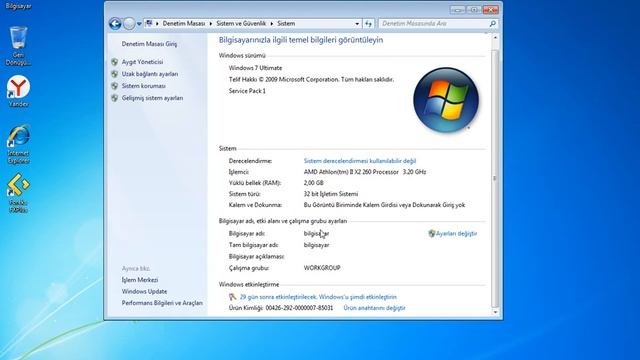The image size is (640, 360).
Task: Click the vertical scrollbar thumb
Action: [495, 178]
